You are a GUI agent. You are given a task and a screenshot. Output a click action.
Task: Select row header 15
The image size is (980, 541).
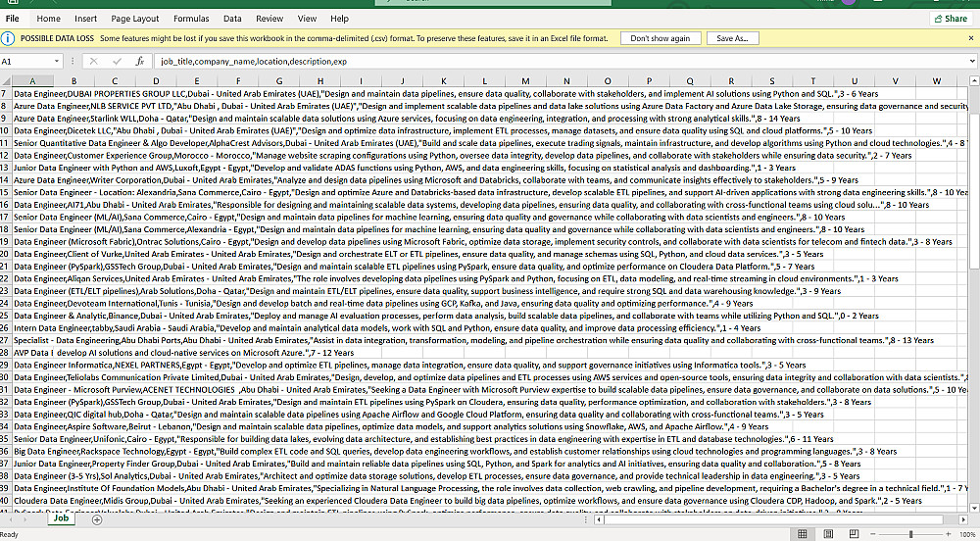(5, 192)
